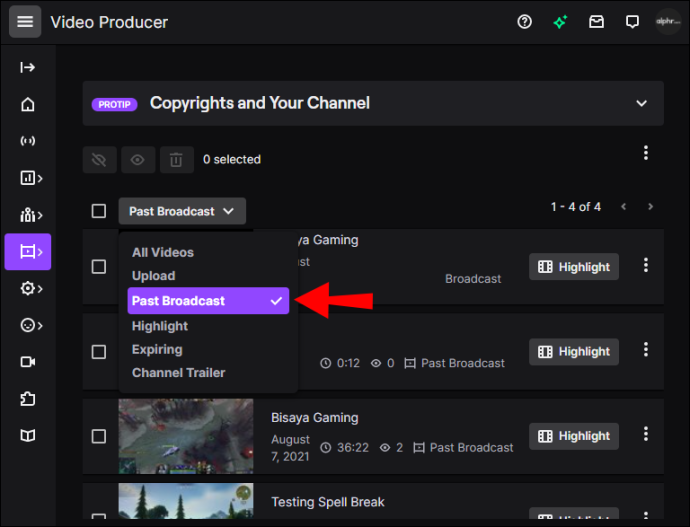Open the Past Broadcast filter dropdown
This screenshot has height=527, width=690.
click(x=182, y=211)
